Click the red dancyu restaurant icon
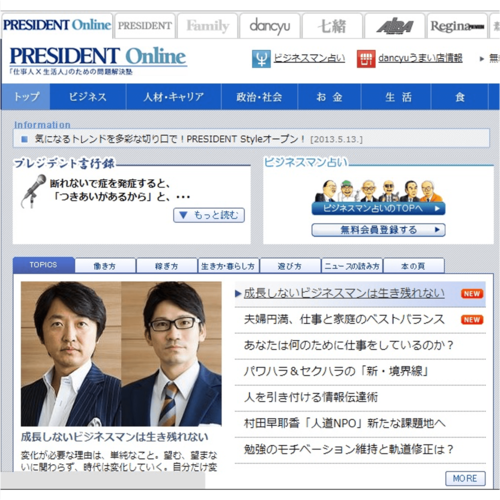Image resolution: width=500 pixels, height=500 pixels. pos(366,59)
